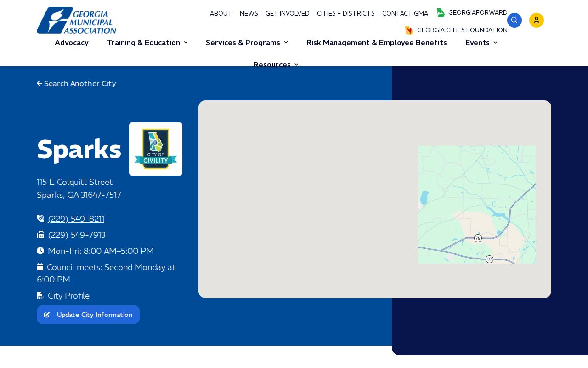Call the (229) 549-8211 phone link
This screenshot has width=588, height=368.
point(76,218)
